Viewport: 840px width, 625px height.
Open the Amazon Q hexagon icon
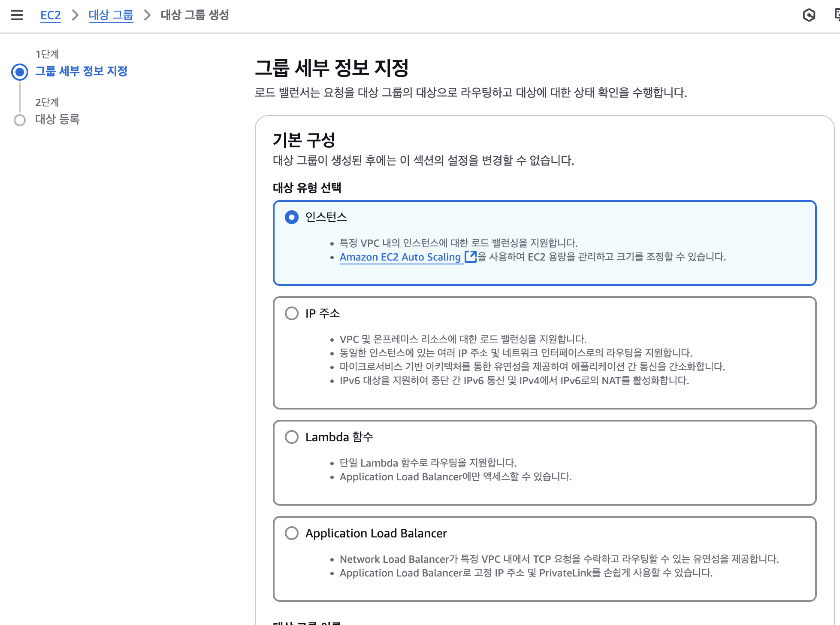(809, 15)
